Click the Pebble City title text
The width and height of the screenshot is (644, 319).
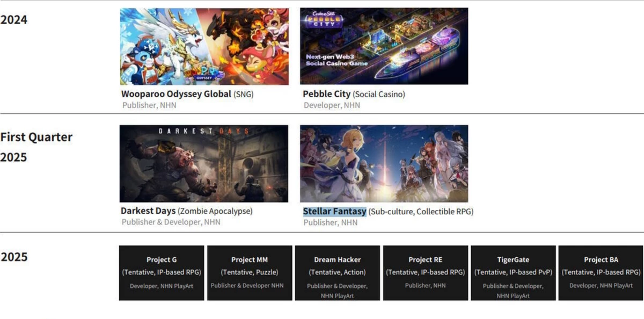(x=326, y=94)
